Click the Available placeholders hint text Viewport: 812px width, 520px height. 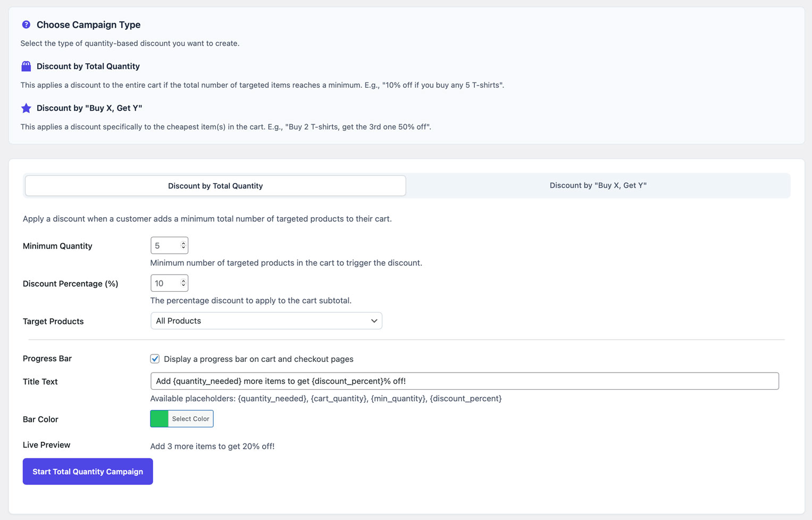pyautogui.click(x=325, y=399)
